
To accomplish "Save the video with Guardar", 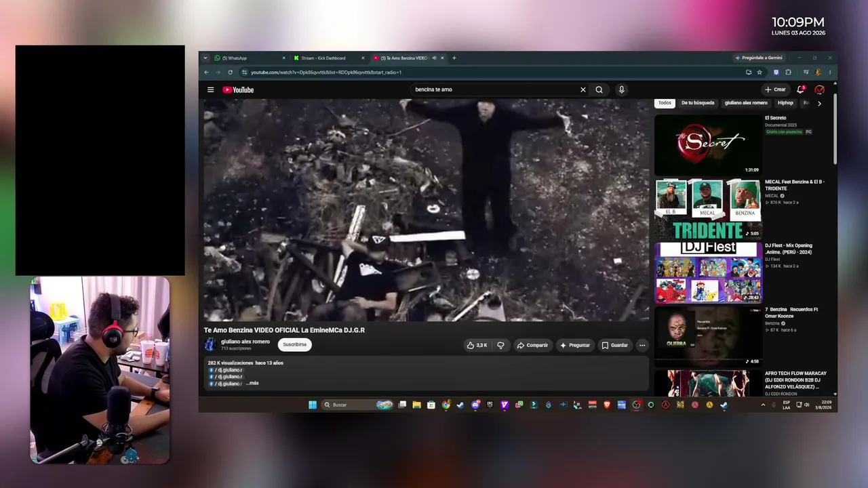I will [615, 345].
